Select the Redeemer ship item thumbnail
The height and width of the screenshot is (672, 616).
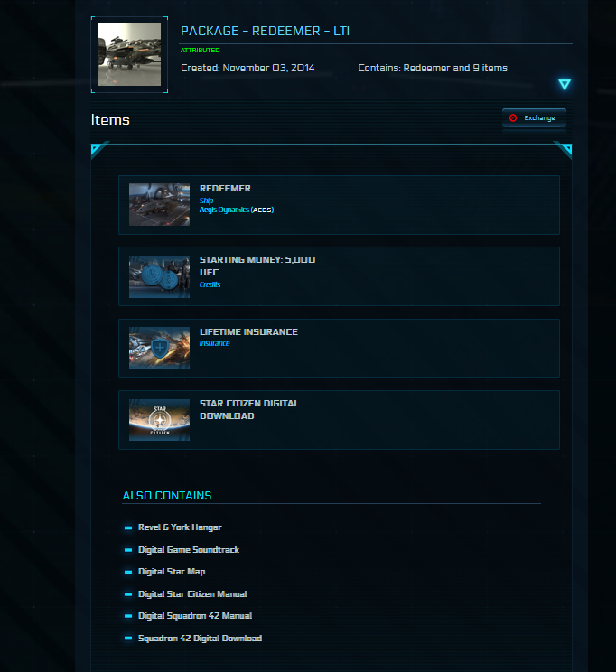pos(160,204)
